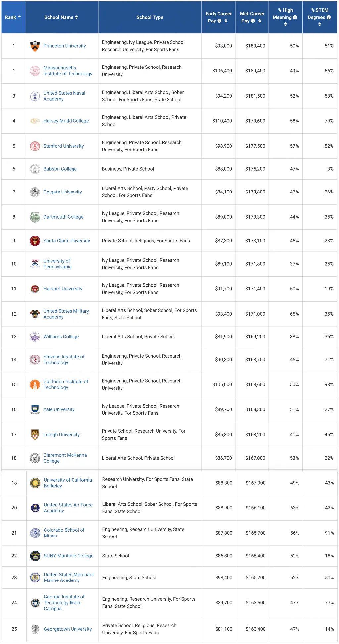The width and height of the screenshot is (339, 644).
Task: Click the Princeton University shield logo
Action: coord(35,46)
